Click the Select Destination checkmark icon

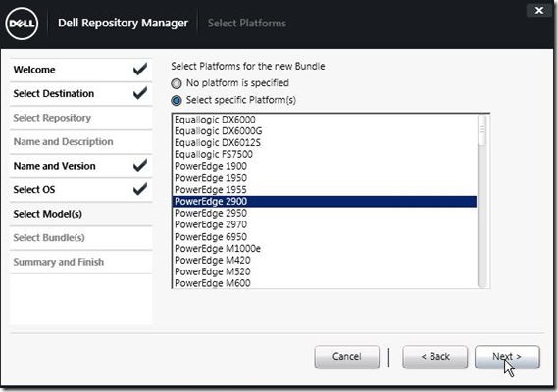click(140, 93)
